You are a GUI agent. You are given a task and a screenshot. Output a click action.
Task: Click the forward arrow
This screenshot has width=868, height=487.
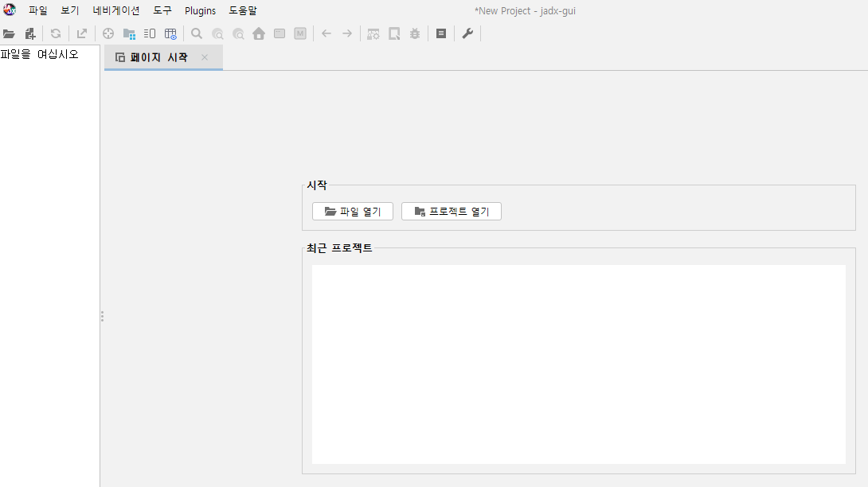[347, 33]
